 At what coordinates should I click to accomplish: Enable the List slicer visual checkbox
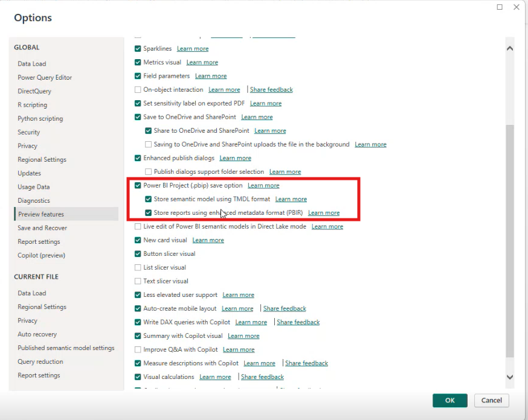coord(138,268)
